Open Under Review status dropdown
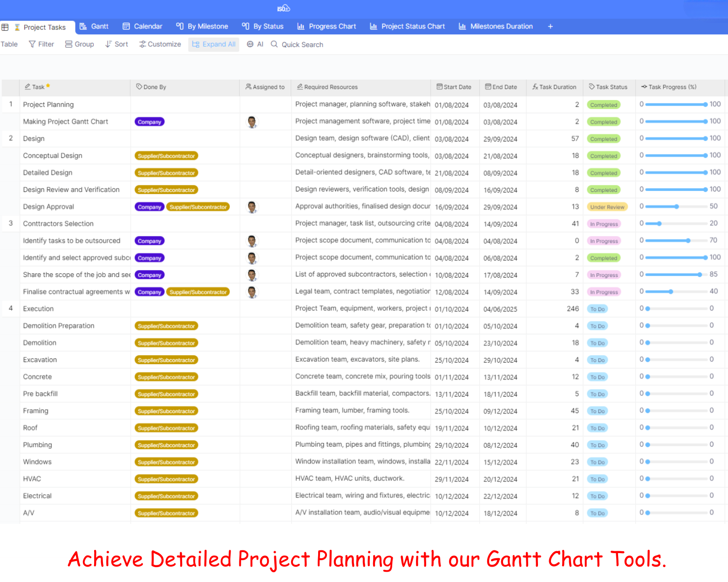Viewport: 728px width, 582px height. [x=607, y=207]
